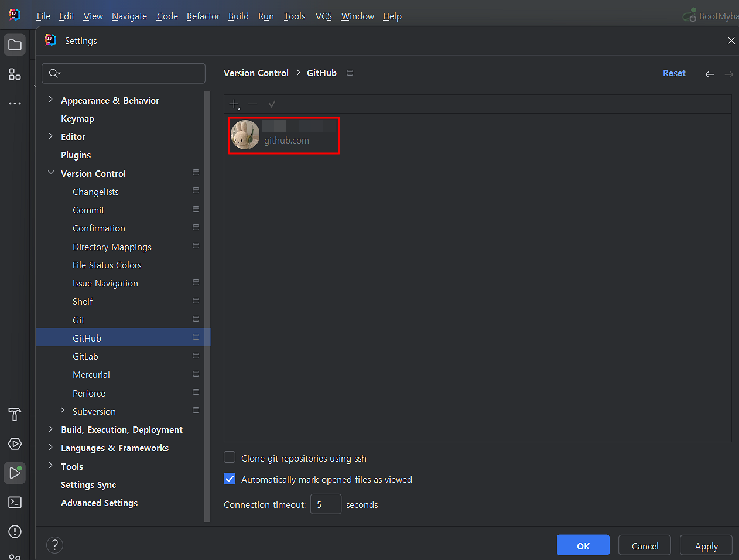
Task: Open the Services tool window icon
Action: pyautogui.click(x=15, y=443)
